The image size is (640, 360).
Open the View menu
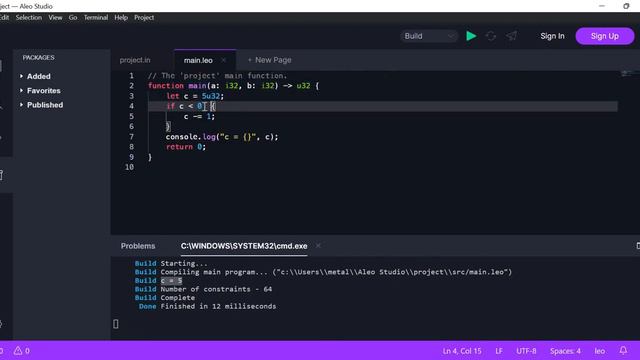coord(55,18)
